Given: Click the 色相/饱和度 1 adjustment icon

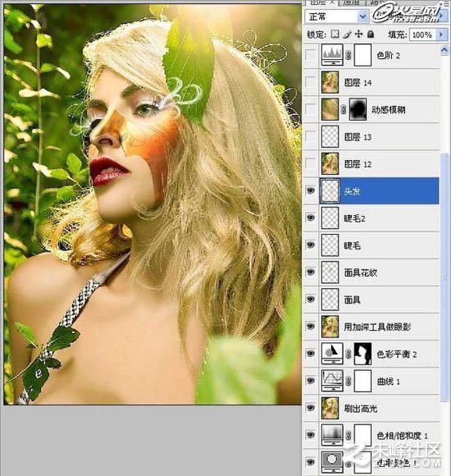Looking at the screenshot, I should (x=332, y=435).
